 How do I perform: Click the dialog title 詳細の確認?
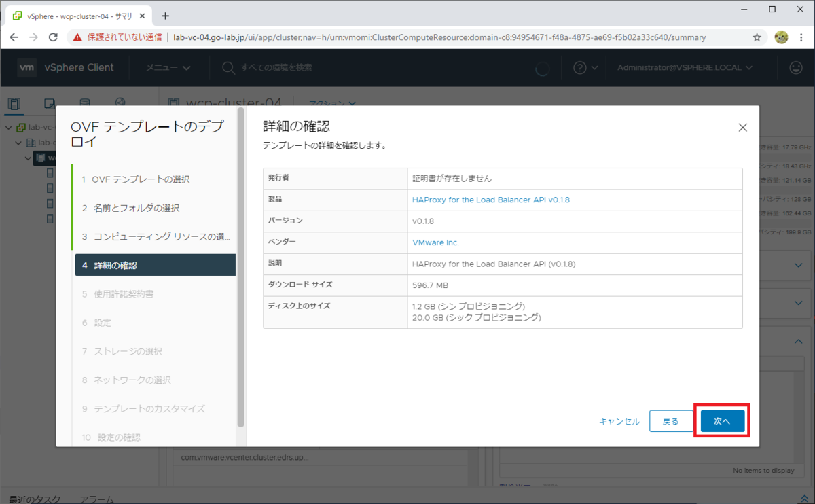297,126
